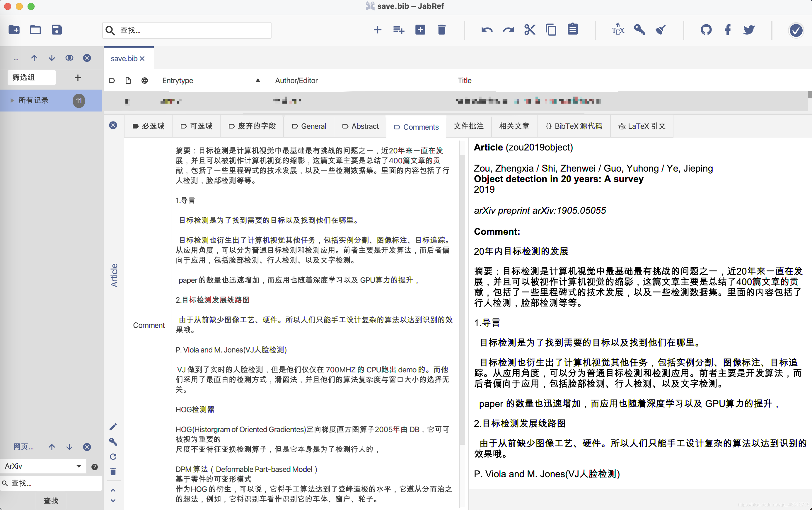Image resolution: width=812 pixels, height=510 pixels.
Task: Switch to 可选域 tab
Action: point(197,126)
